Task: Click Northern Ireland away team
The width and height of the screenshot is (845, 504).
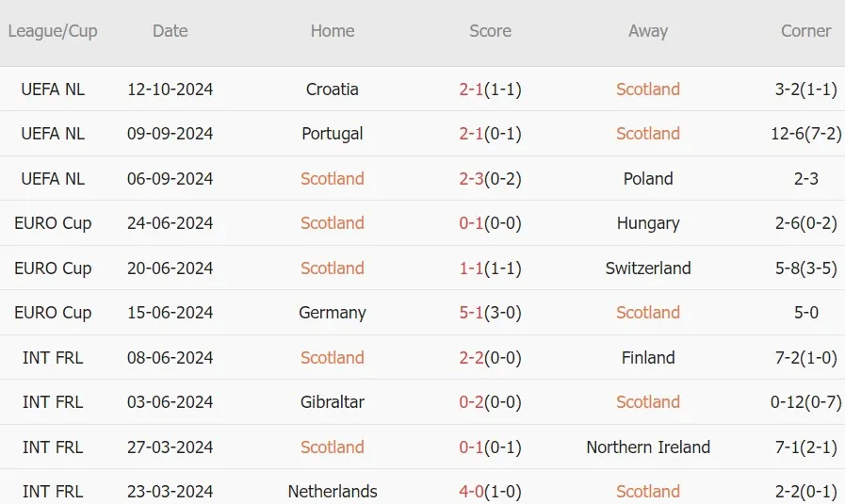Action: (x=648, y=447)
